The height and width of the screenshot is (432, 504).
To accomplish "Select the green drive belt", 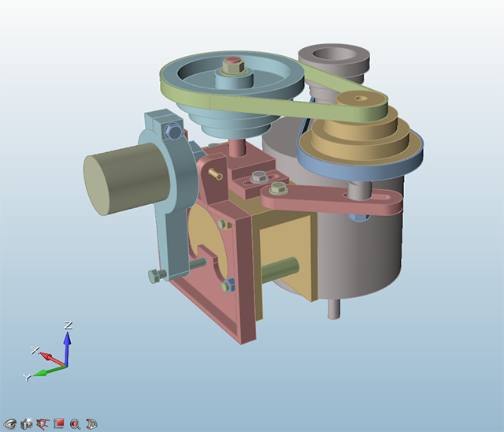I will (x=315, y=79).
